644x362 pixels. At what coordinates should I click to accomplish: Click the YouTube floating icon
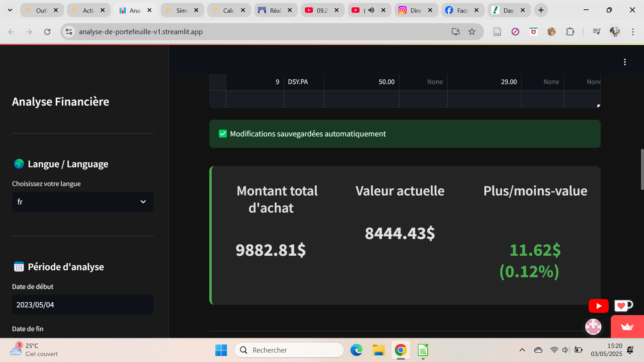598,306
